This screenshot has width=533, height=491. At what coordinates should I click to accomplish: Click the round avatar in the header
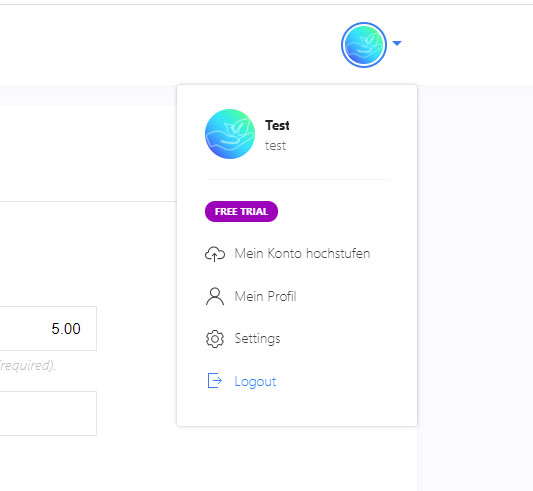pos(364,45)
